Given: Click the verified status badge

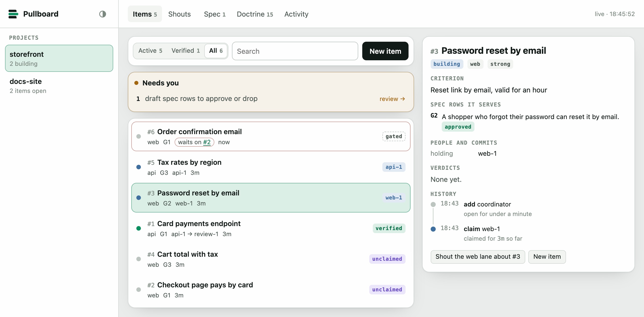Looking at the screenshot, I should coord(389,228).
